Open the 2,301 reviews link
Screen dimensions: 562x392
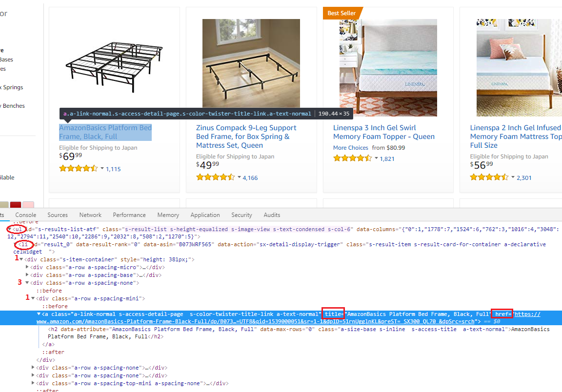click(524, 178)
